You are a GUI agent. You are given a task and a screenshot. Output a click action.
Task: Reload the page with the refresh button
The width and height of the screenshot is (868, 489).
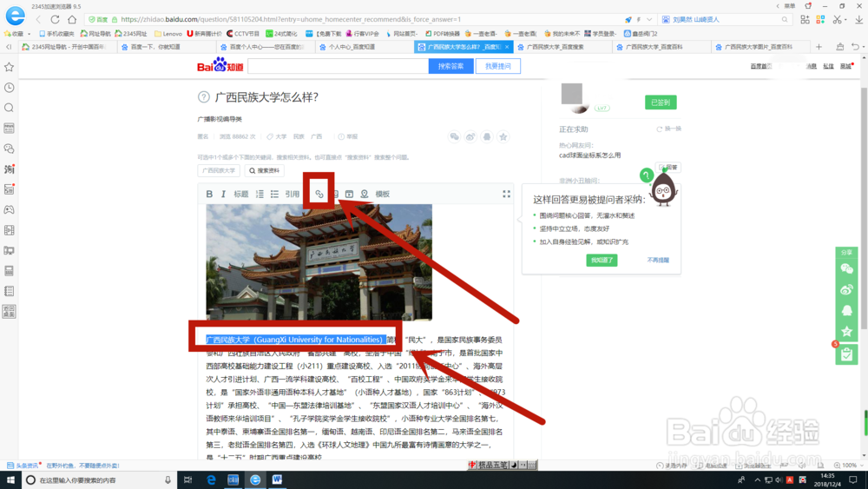55,19
